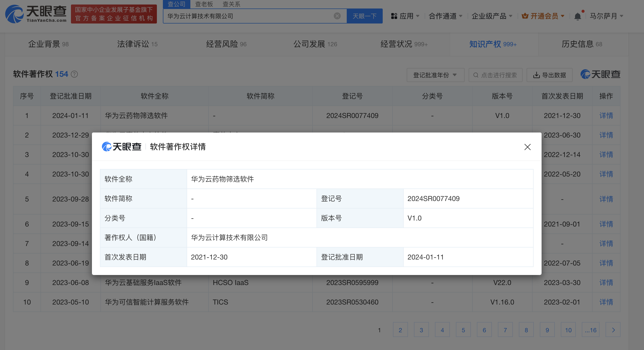Screen dimensions: 644x350
Task: Click the search magnifier in 点击进行搜索
Action: click(x=476, y=75)
